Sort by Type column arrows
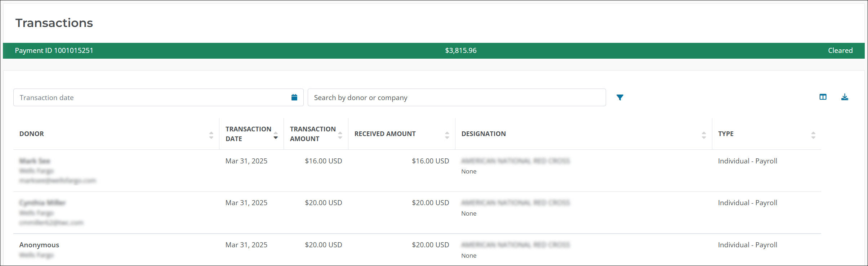868x266 pixels. (813, 135)
